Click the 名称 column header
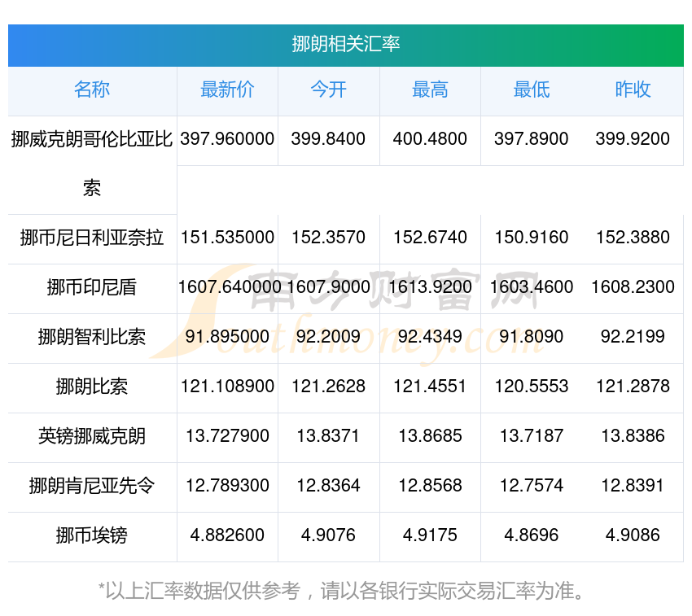 pyautogui.click(x=92, y=90)
